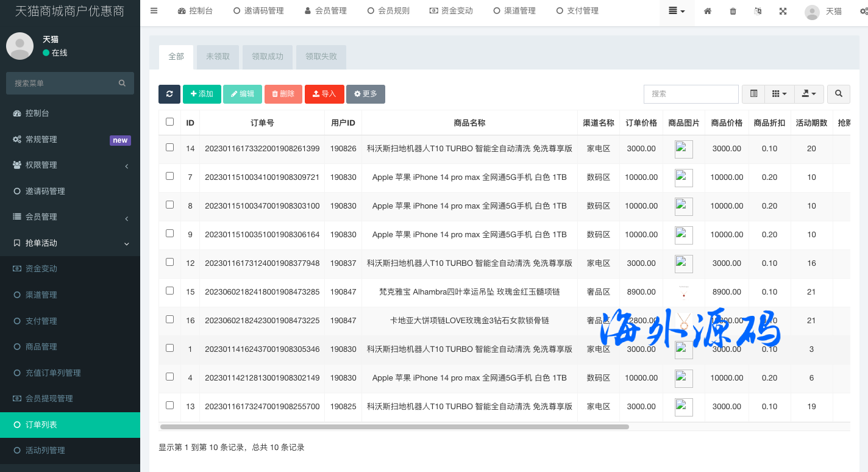Click the trash clear-cache icon in header
The image size is (868, 472).
tap(733, 11)
